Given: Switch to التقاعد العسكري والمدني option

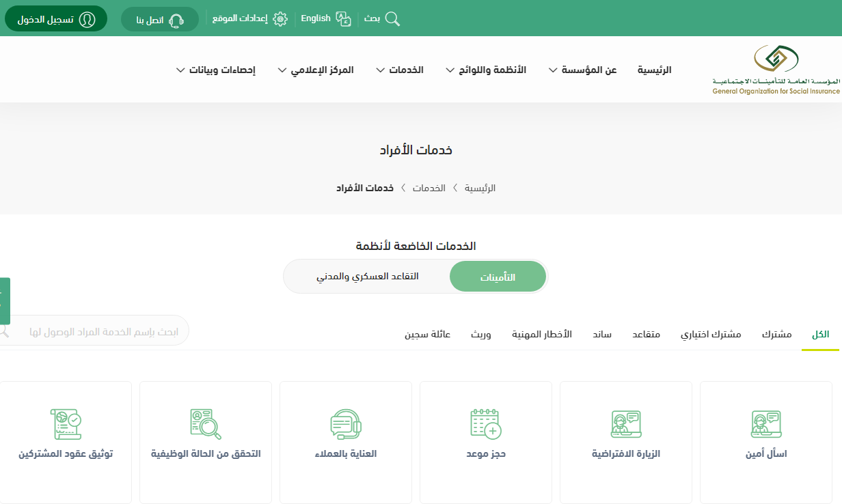Looking at the screenshot, I should [x=367, y=277].
